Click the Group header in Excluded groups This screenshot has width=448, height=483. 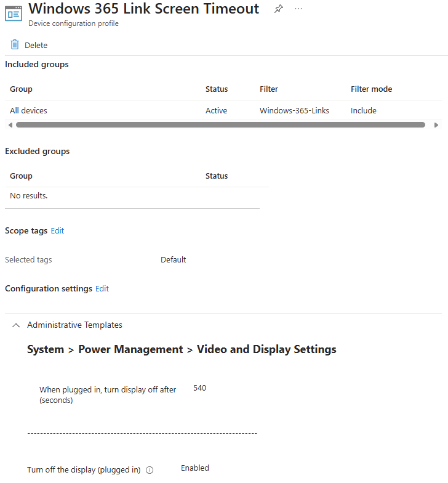(21, 176)
